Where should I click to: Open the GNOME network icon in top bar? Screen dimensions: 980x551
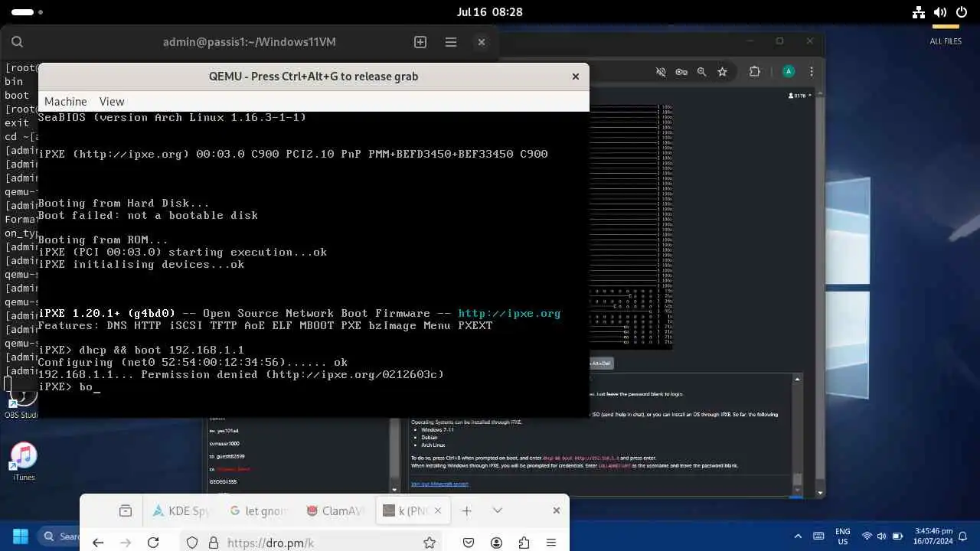[920, 12]
